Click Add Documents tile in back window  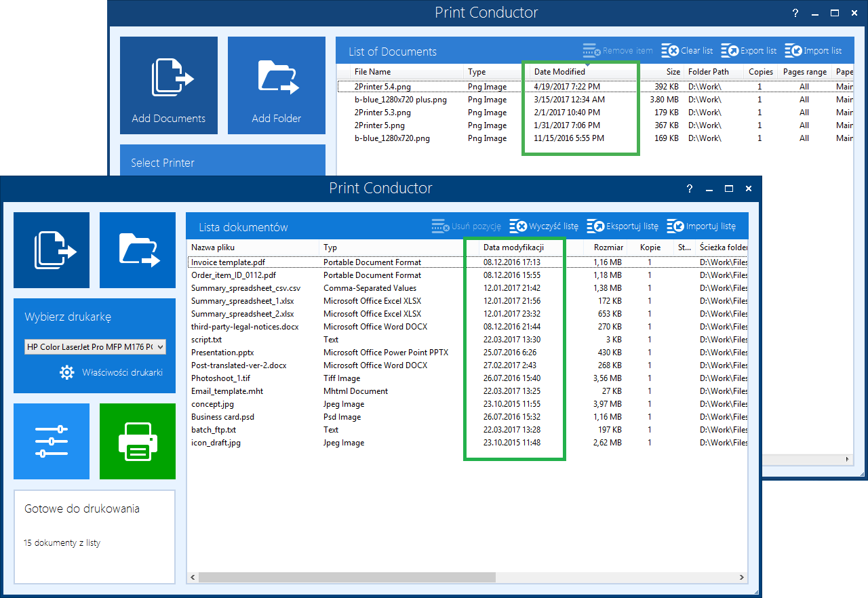[x=169, y=85]
